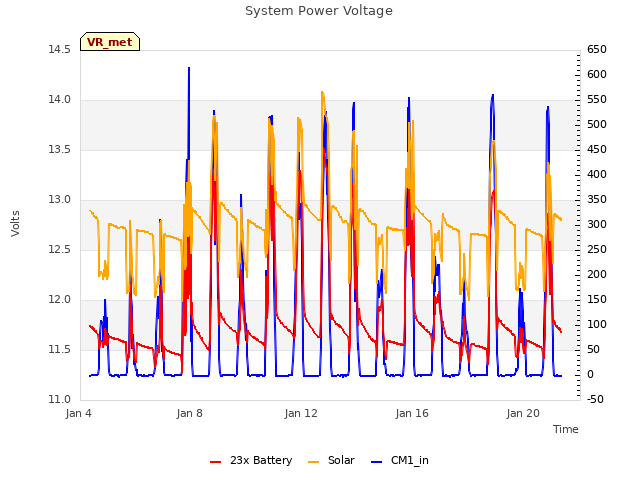Click the VR_met annotation label
The image size is (640, 480).
110,42
